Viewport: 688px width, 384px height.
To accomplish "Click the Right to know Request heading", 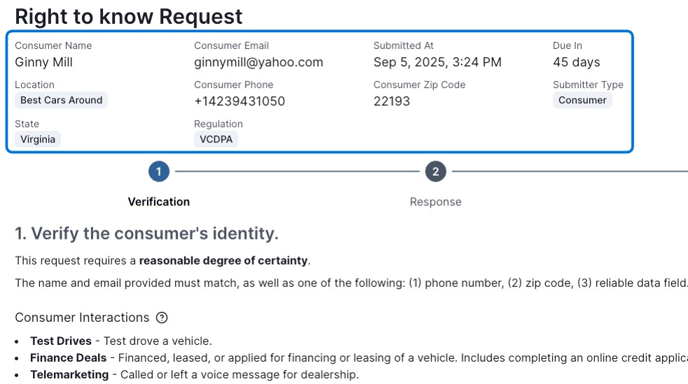I will (129, 17).
